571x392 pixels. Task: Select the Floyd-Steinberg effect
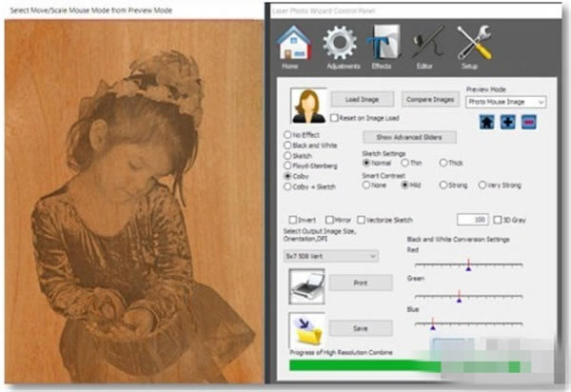pyautogui.click(x=287, y=166)
